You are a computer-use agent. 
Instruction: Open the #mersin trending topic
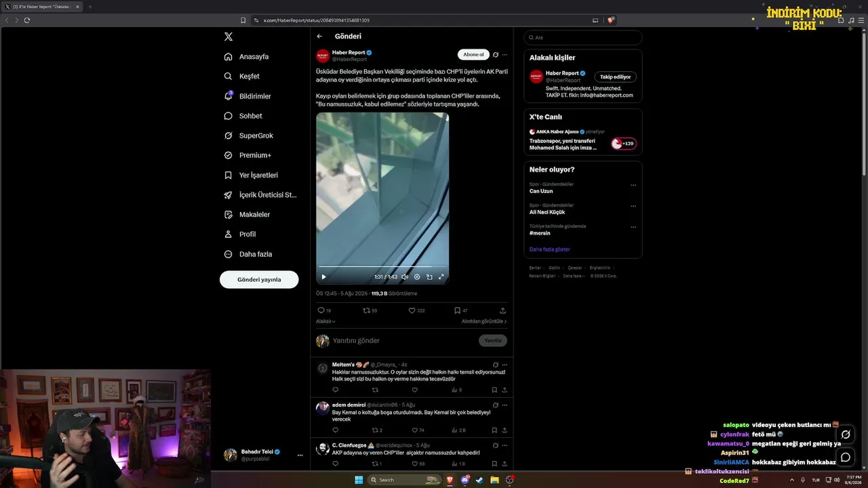540,233
